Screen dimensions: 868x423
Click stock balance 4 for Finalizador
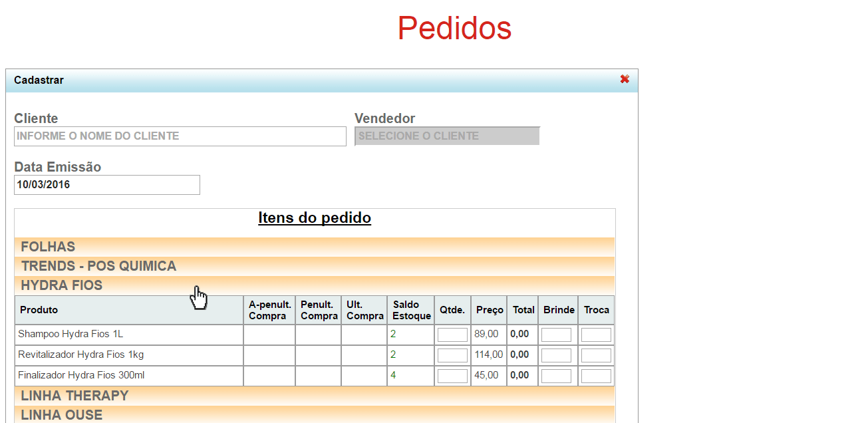[x=393, y=375]
